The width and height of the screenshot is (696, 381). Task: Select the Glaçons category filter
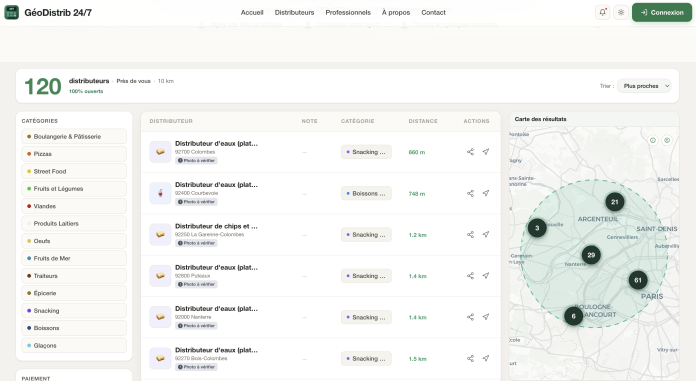pyautogui.click(x=74, y=345)
